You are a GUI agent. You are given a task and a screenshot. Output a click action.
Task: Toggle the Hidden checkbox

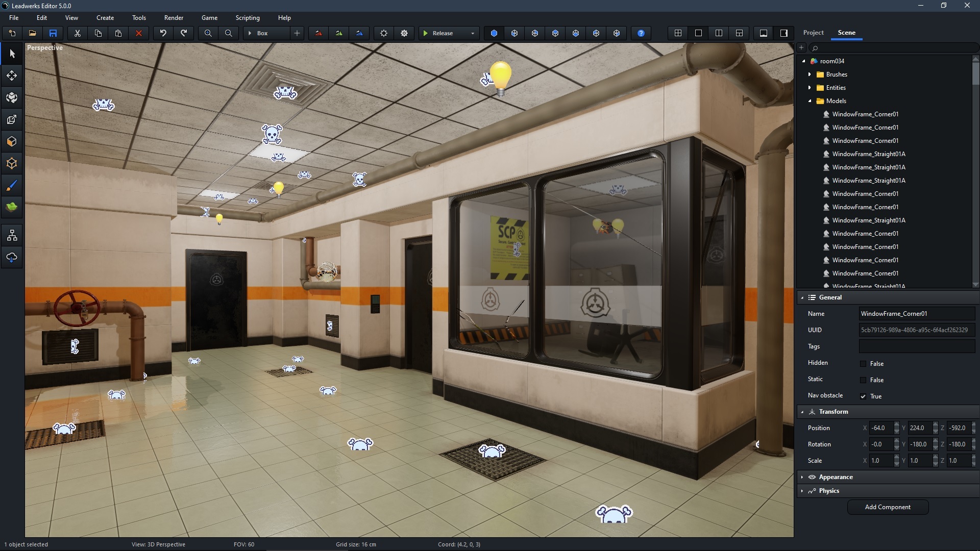point(863,364)
